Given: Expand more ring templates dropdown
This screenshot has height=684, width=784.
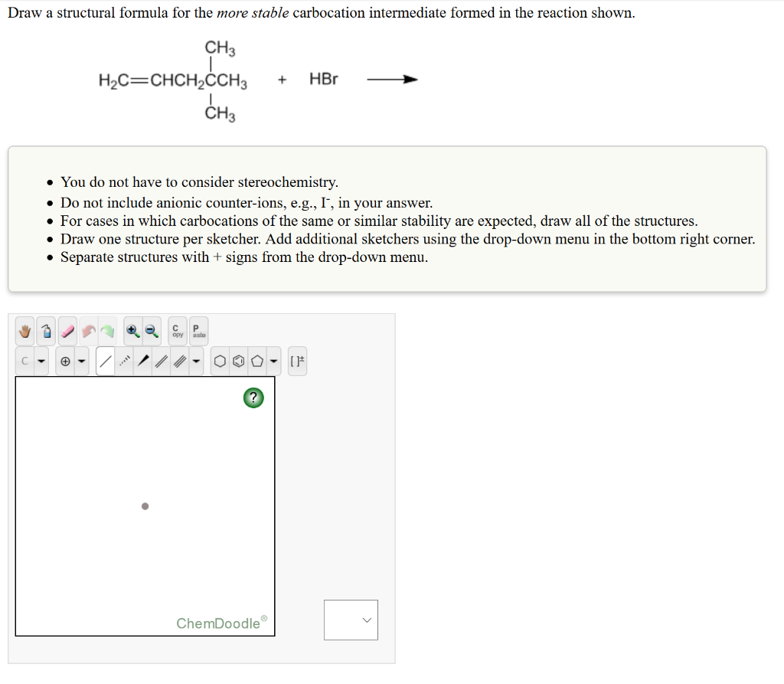Looking at the screenshot, I should (x=273, y=361).
